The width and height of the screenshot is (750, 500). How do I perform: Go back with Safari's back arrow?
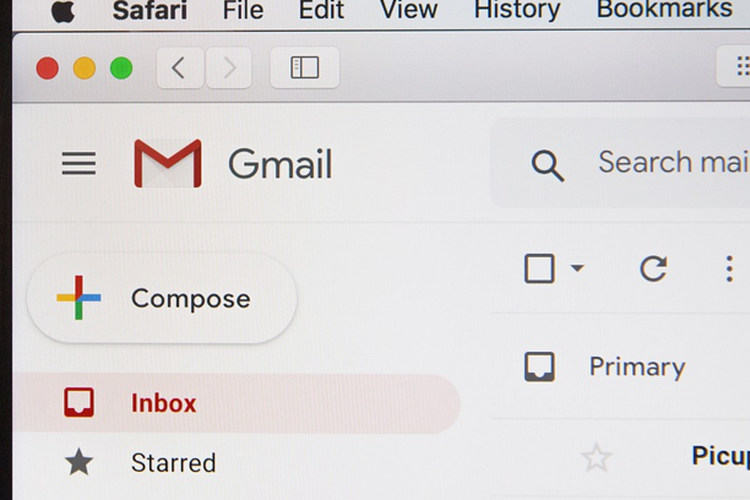point(180,67)
